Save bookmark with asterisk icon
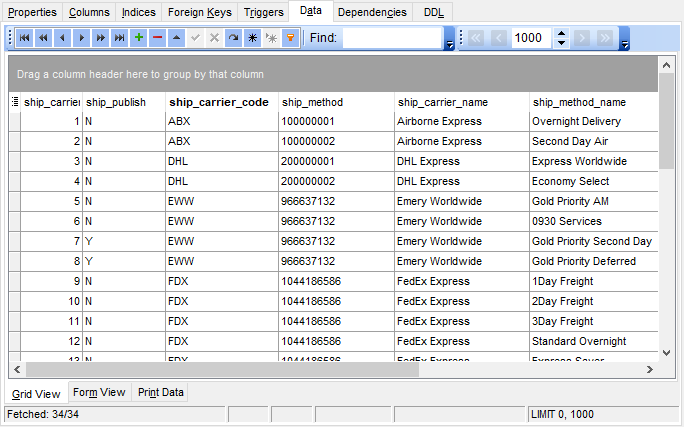684x427 pixels. pos(253,38)
